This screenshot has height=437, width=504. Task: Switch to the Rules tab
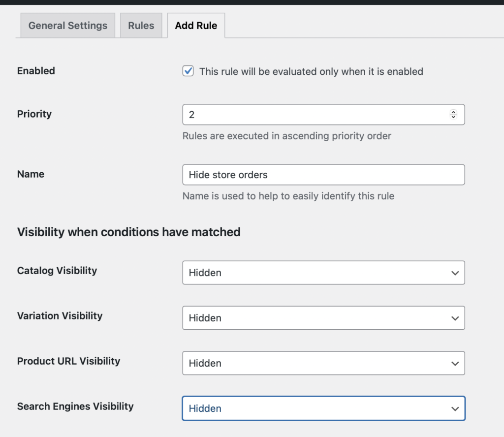click(141, 26)
